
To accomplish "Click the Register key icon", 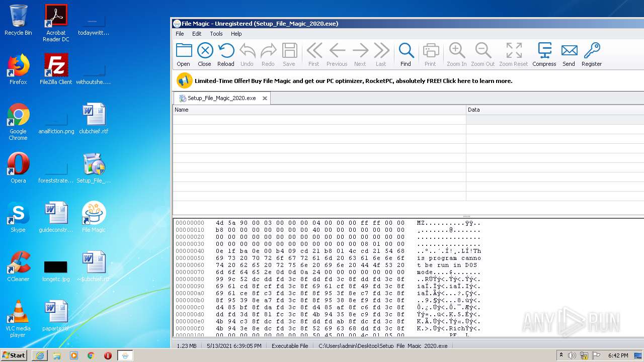I will (592, 54).
